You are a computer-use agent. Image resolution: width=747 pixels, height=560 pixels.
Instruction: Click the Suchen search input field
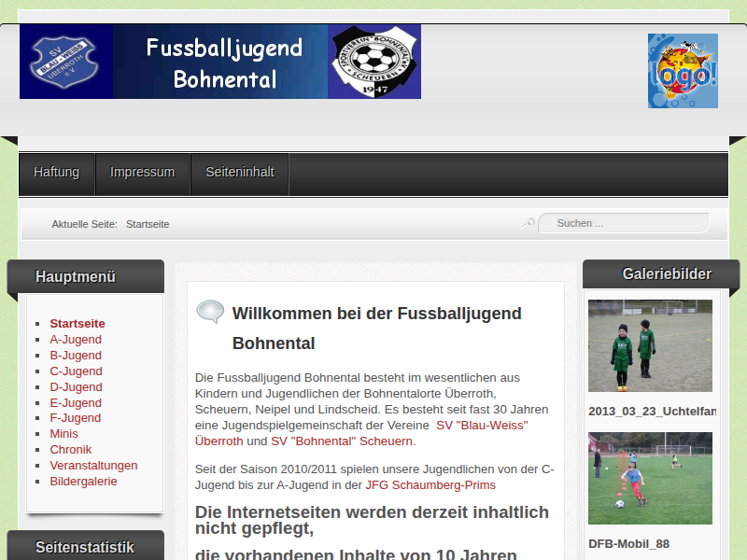coord(626,223)
